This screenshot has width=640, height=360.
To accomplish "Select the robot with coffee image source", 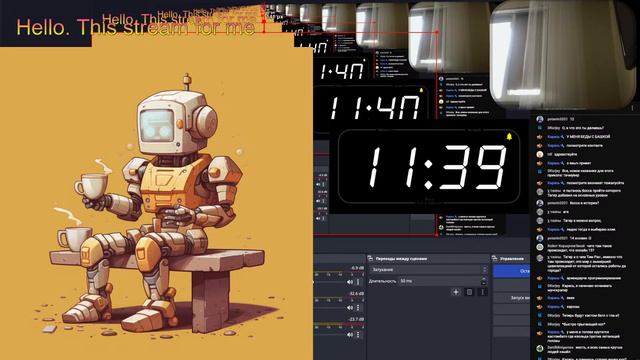I will point(156,203).
